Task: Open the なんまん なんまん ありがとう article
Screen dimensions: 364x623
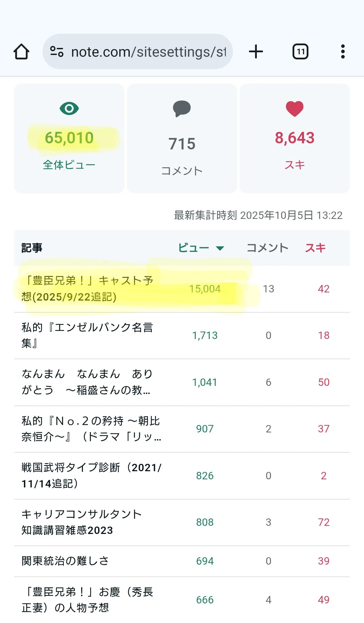Action: (x=87, y=382)
